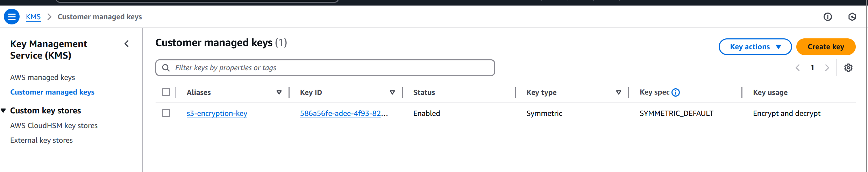Open External key stores in sidebar
This screenshot has width=868, height=172.
point(41,140)
